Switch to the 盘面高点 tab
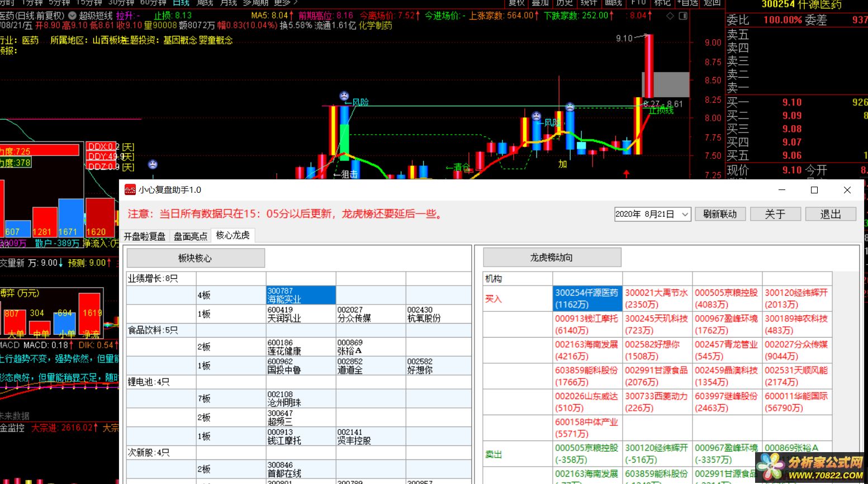This screenshot has height=484, width=868. click(x=190, y=236)
